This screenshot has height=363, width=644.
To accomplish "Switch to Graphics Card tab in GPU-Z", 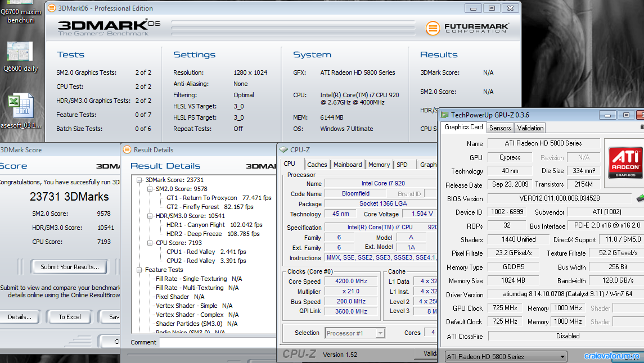I will coord(463,127).
